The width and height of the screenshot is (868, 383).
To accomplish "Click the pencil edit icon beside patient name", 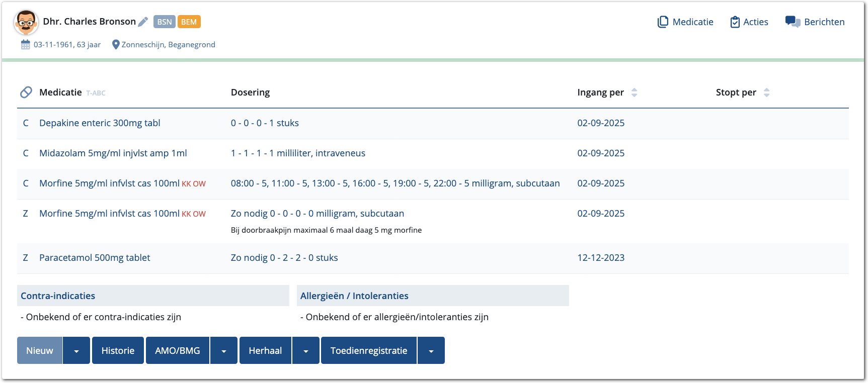I will pyautogui.click(x=143, y=22).
